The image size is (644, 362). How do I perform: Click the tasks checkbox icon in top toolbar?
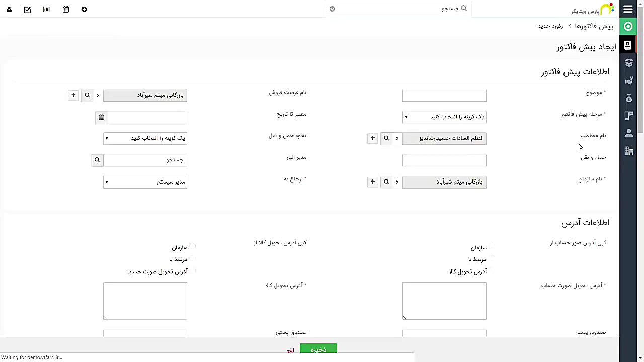coord(27,9)
